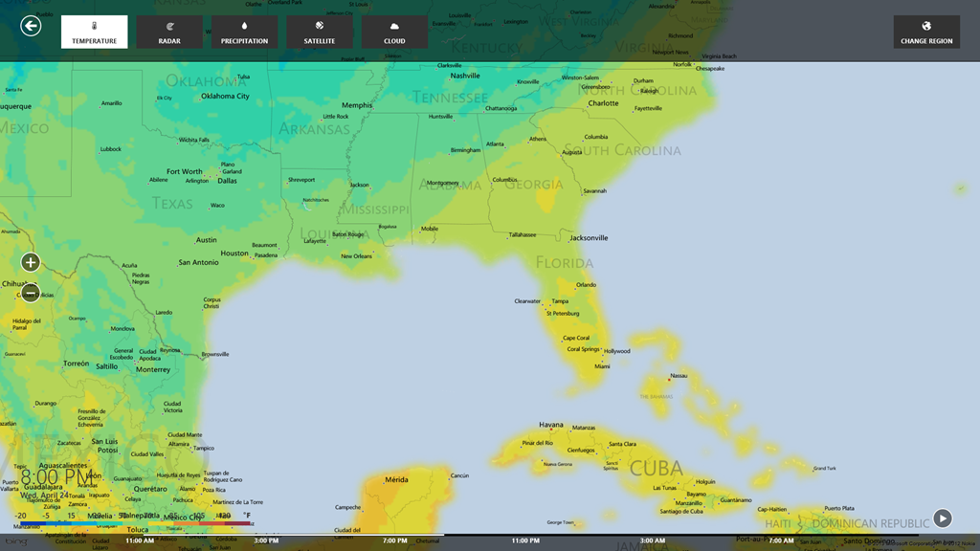Zoom out with the minus button
Screen dimensions: 980x551
[31, 294]
